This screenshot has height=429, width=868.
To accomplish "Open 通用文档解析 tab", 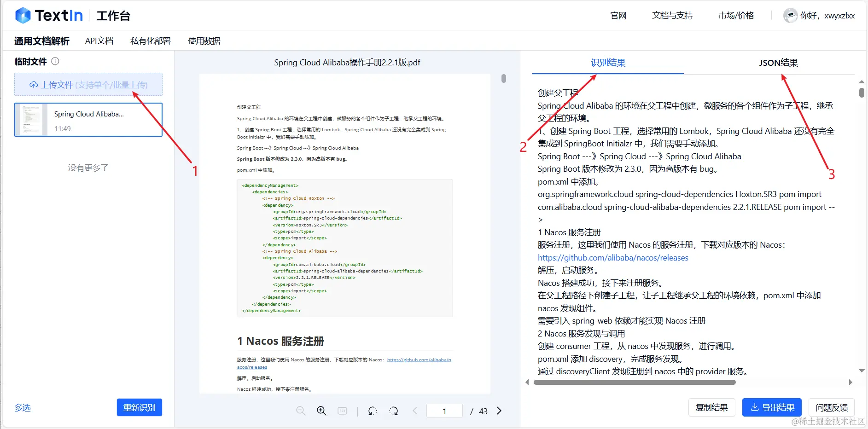I will (42, 41).
